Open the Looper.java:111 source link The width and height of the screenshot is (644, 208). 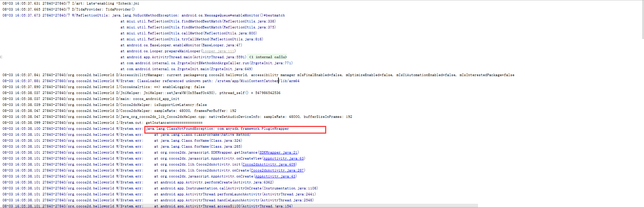(x=218, y=51)
